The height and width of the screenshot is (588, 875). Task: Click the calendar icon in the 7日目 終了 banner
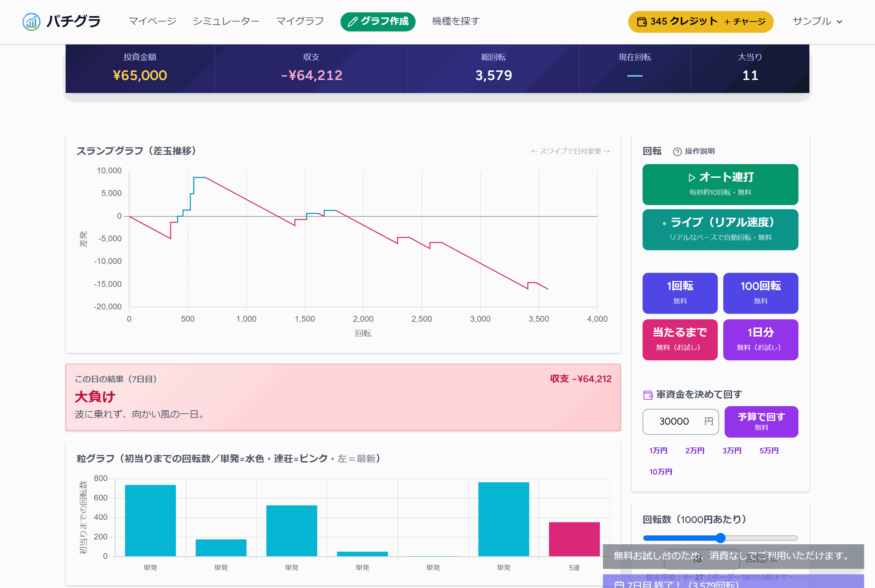[619, 584]
